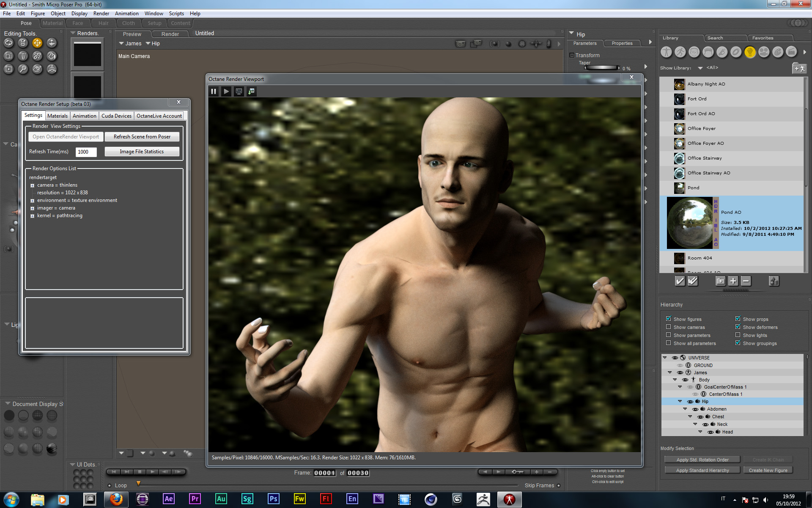Select the Rotate tool in Editing Tools
Viewport: 812px width, 508px height.
(9, 43)
